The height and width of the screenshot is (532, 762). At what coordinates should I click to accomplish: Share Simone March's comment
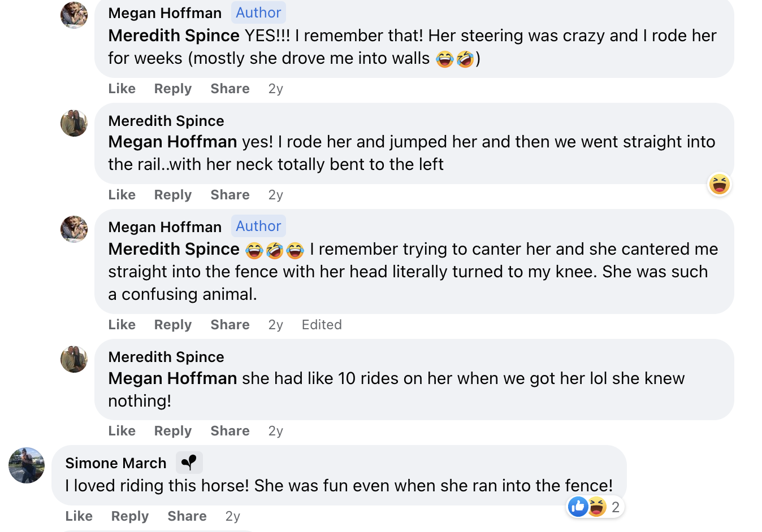187,516
